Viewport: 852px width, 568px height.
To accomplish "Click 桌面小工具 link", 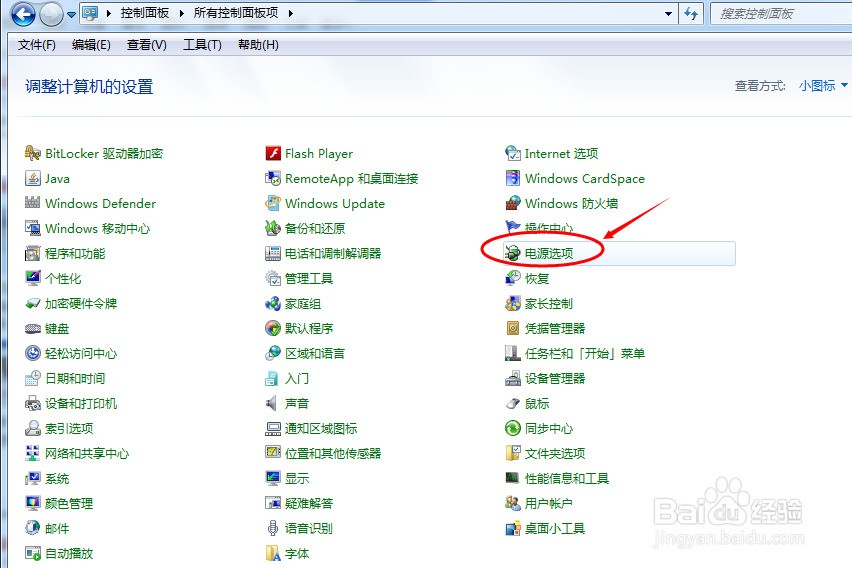I will click(x=555, y=528).
